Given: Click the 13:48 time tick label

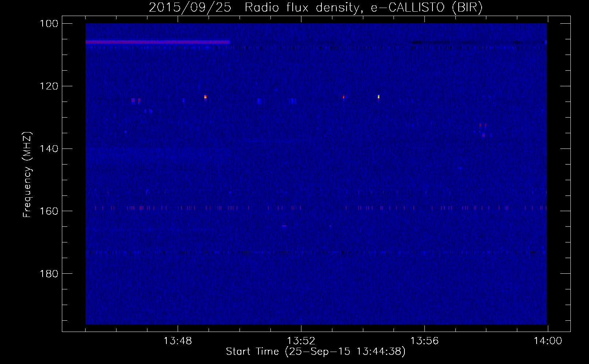Looking at the screenshot, I should 178,341.
